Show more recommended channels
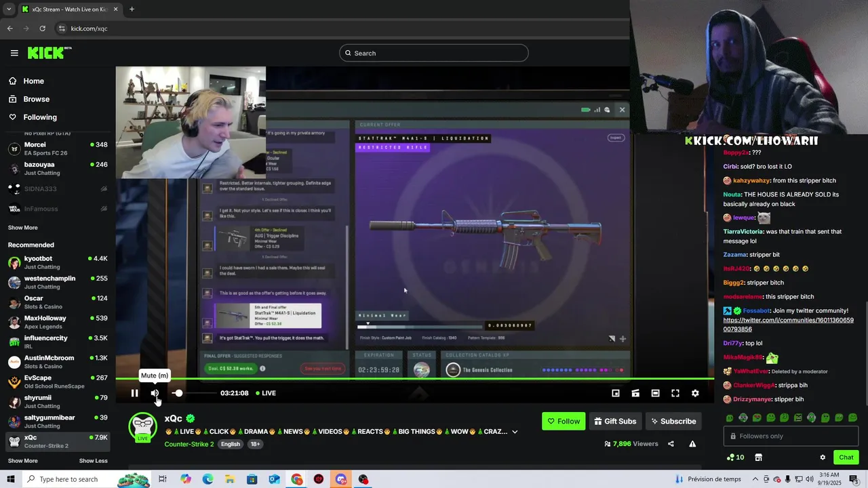 [23, 461]
